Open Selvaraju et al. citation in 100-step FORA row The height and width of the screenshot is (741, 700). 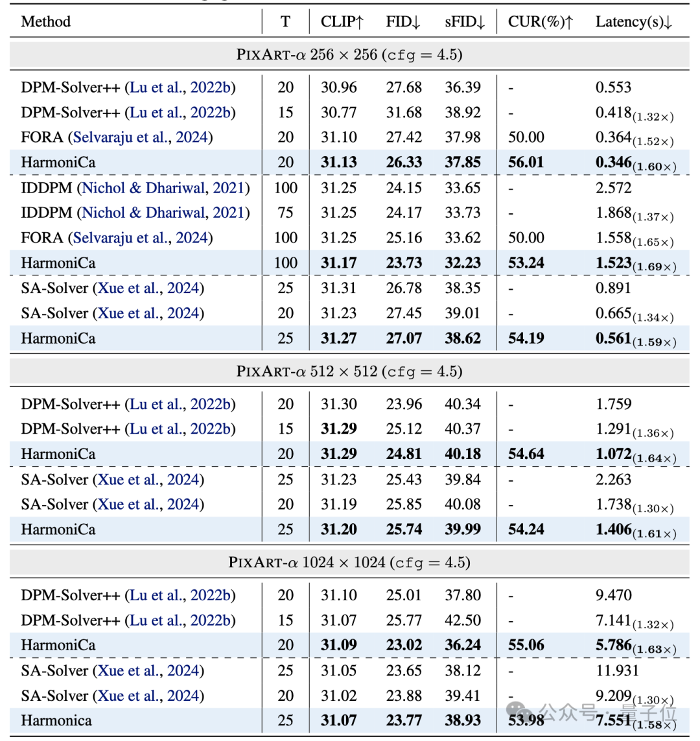[x=142, y=238]
